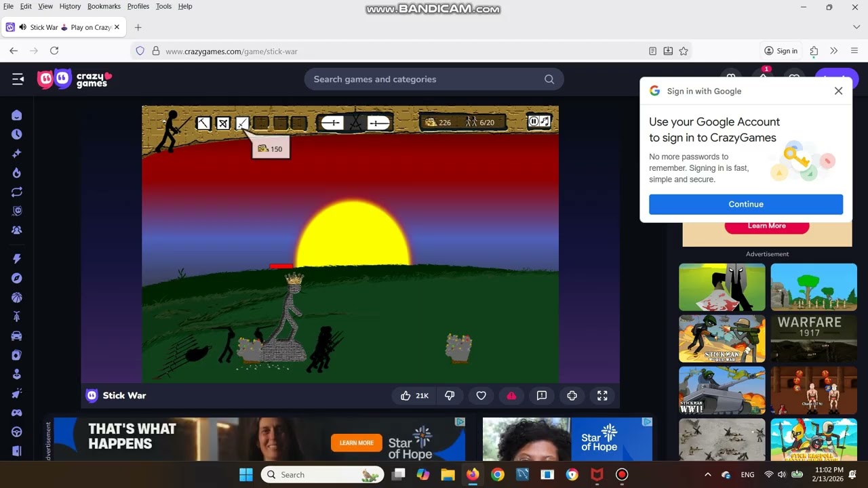Click the Learn More ad button
Image resolution: width=868 pixels, height=488 pixels.
coord(767,226)
